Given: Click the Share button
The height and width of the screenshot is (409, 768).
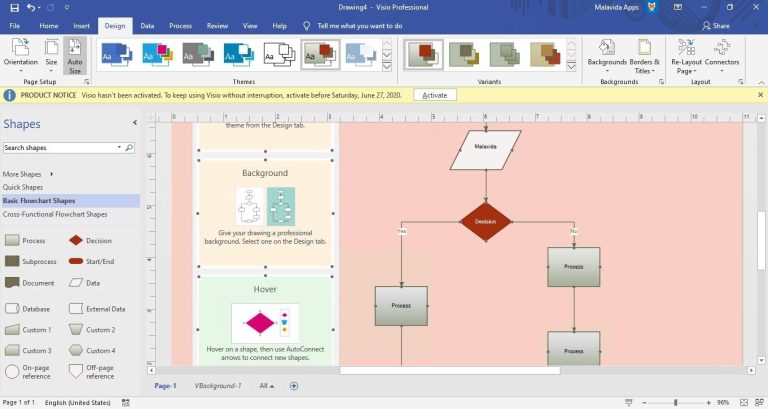Looking at the screenshot, I should tap(715, 25).
